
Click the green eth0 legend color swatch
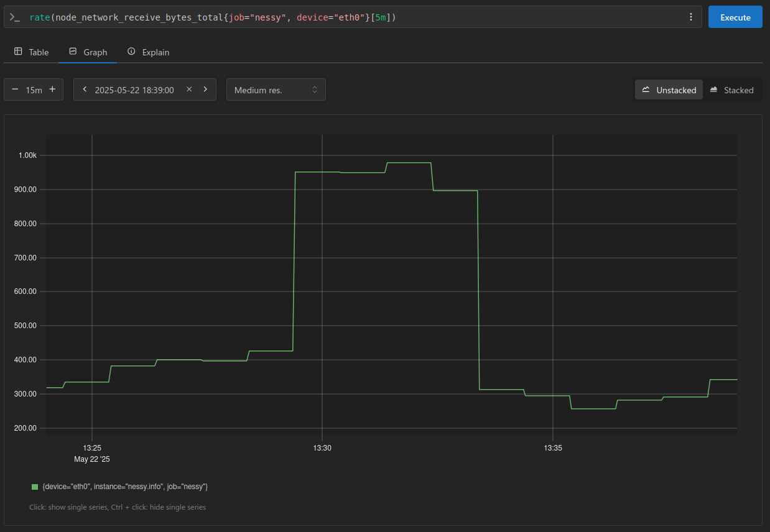click(x=35, y=487)
